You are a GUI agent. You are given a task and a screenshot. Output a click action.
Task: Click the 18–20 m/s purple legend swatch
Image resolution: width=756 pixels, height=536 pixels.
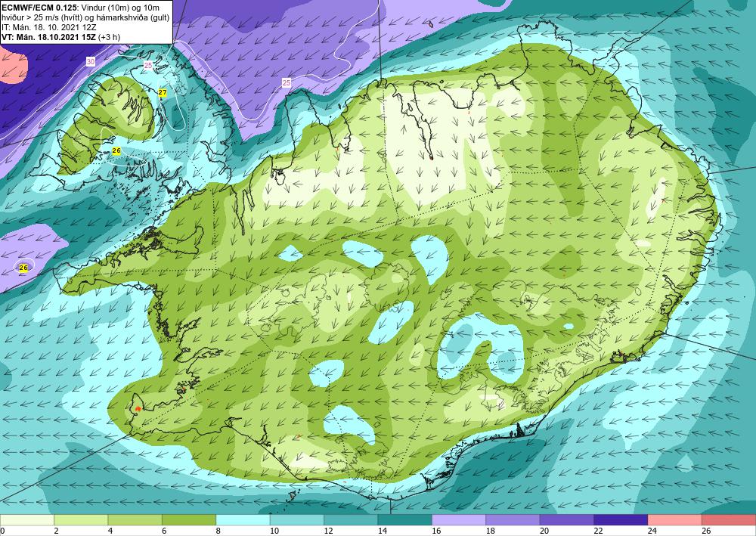513,519
